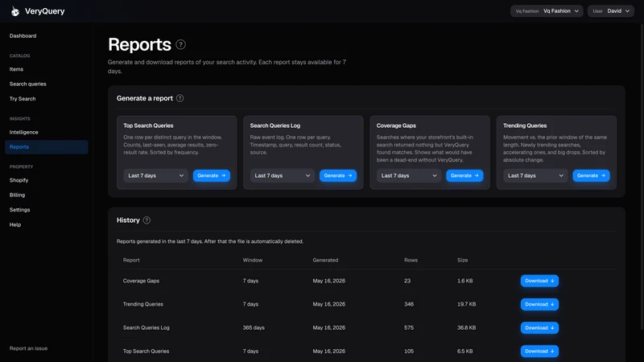
Task: Expand Top Search Queries time window dropdown
Action: [x=155, y=175]
